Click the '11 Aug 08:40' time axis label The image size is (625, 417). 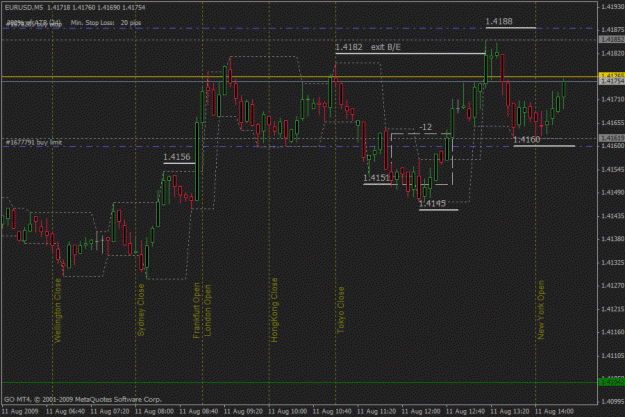[x=199, y=411]
